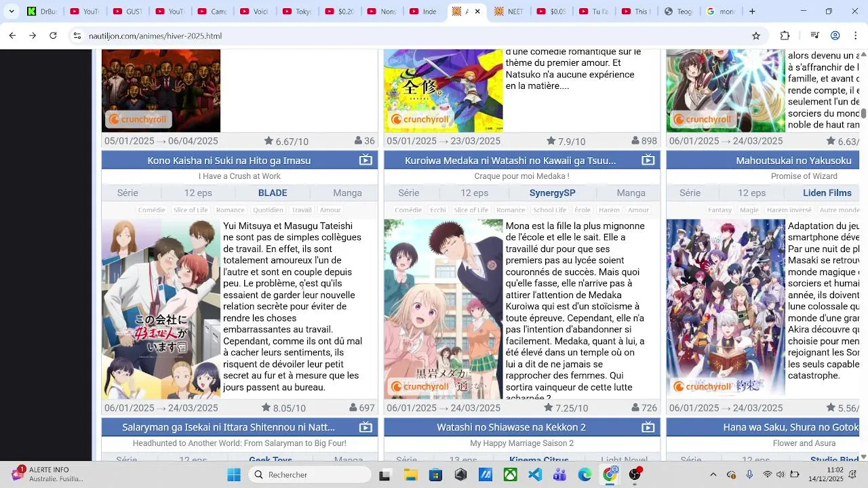Image resolution: width=868 pixels, height=488 pixels.
Task: Open the Windows Start menu
Action: pos(234,474)
